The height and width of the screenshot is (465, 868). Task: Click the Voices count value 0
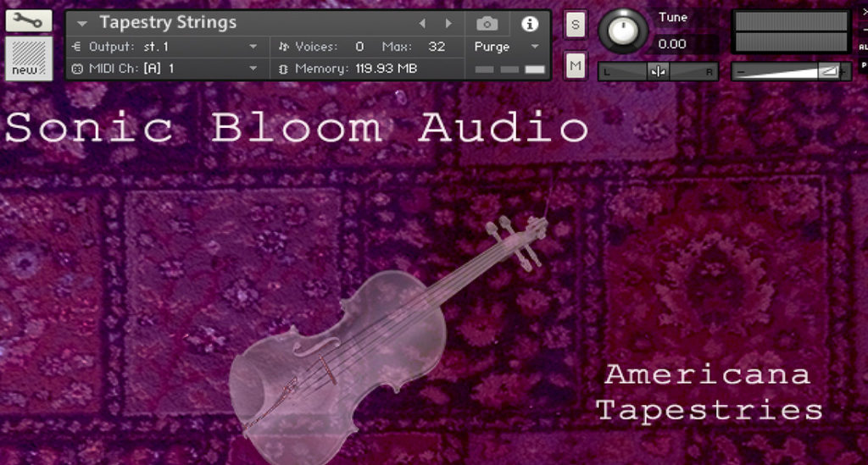(359, 47)
